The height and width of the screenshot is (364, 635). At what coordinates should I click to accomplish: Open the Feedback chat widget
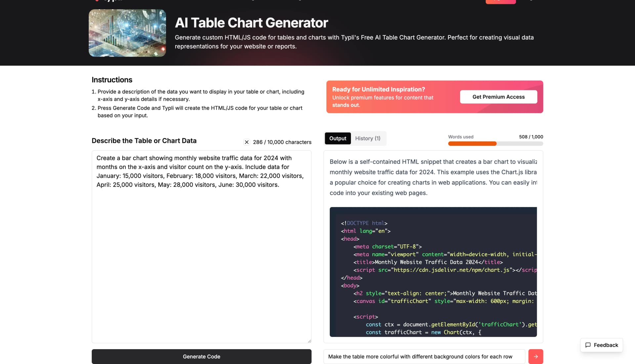coord(601,345)
